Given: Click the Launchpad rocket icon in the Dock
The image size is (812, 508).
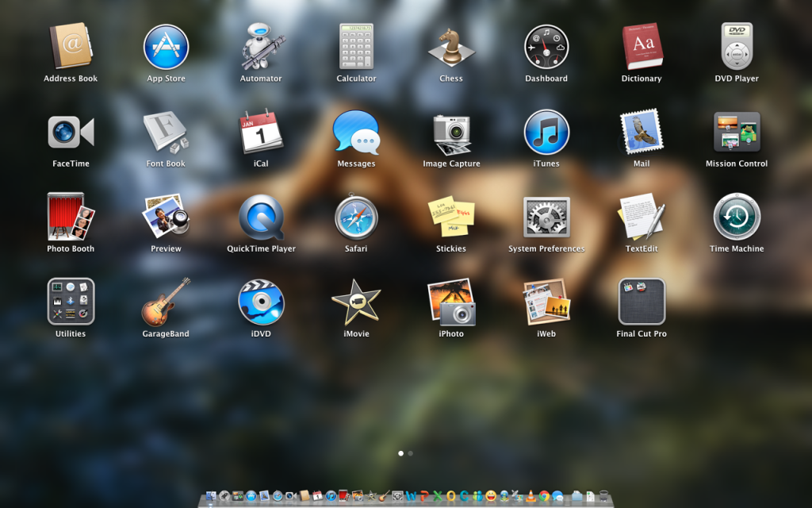Looking at the screenshot, I should click(224, 496).
